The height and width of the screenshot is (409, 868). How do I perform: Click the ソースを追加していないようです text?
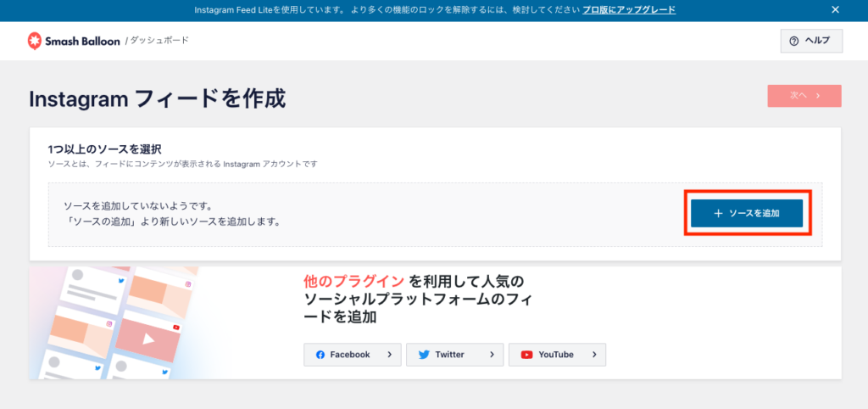click(138, 206)
